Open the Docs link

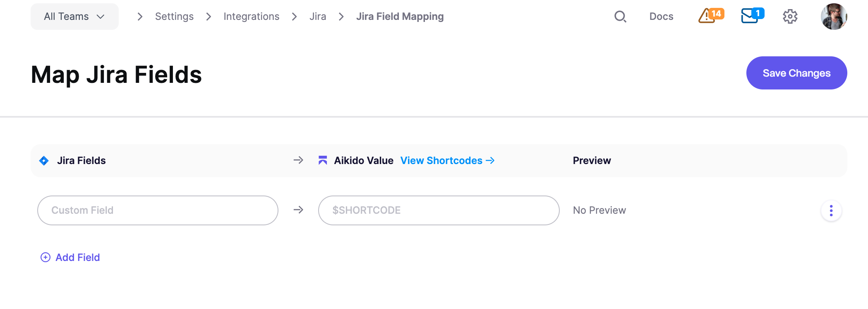(x=661, y=17)
